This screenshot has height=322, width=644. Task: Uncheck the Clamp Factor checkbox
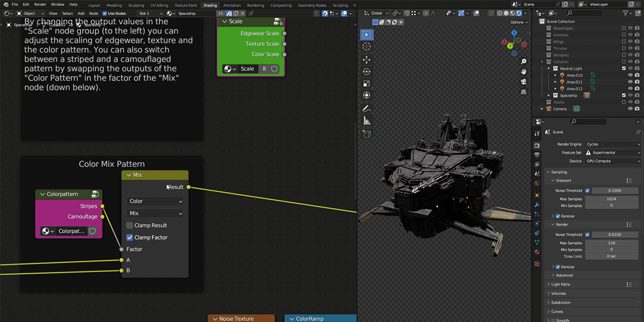pos(129,237)
